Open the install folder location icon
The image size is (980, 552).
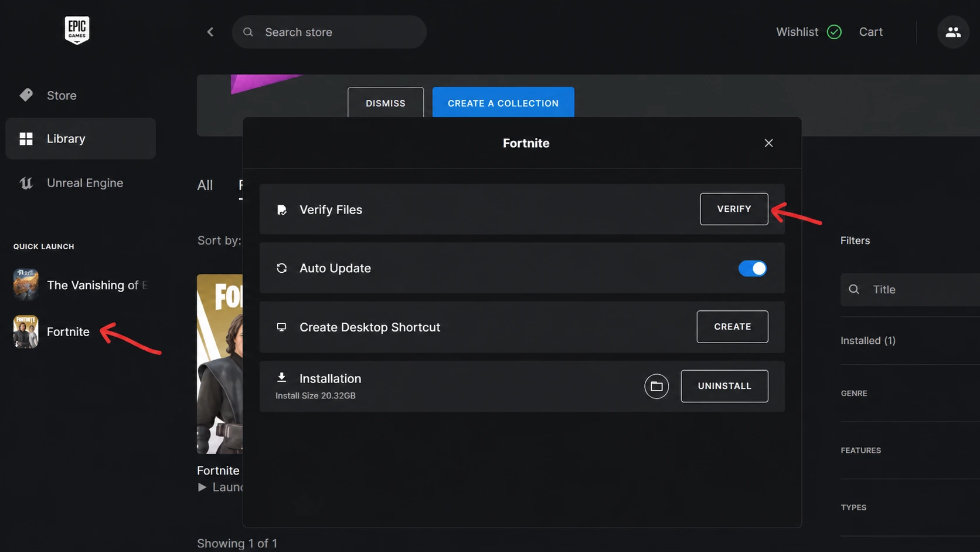point(656,386)
